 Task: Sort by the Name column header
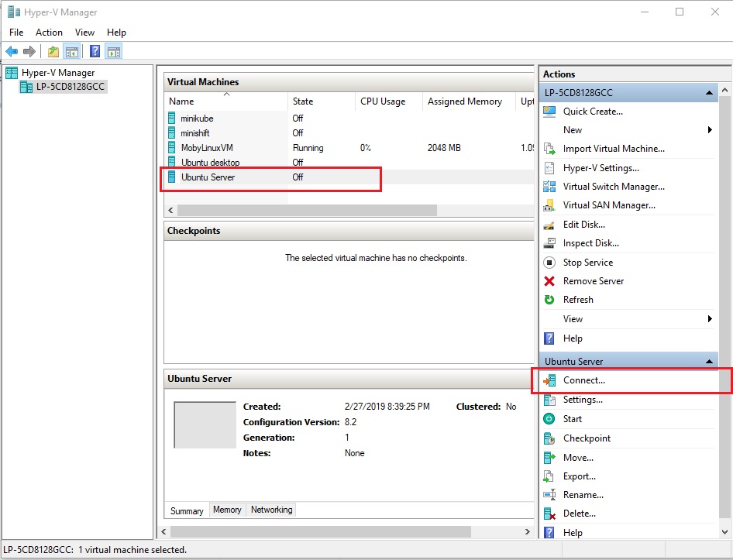[227, 101]
